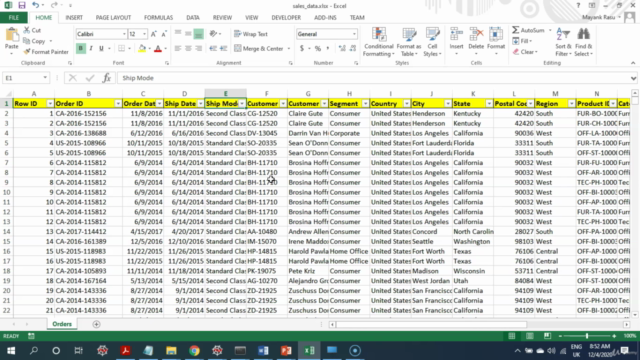
Task: Switch to the FORMULAS tab
Action: pyautogui.click(x=158, y=18)
